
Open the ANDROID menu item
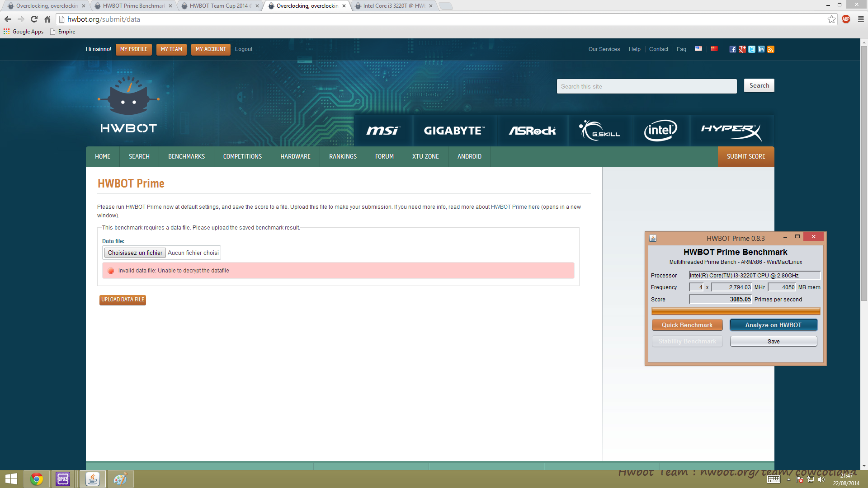click(x=469, y=156)
